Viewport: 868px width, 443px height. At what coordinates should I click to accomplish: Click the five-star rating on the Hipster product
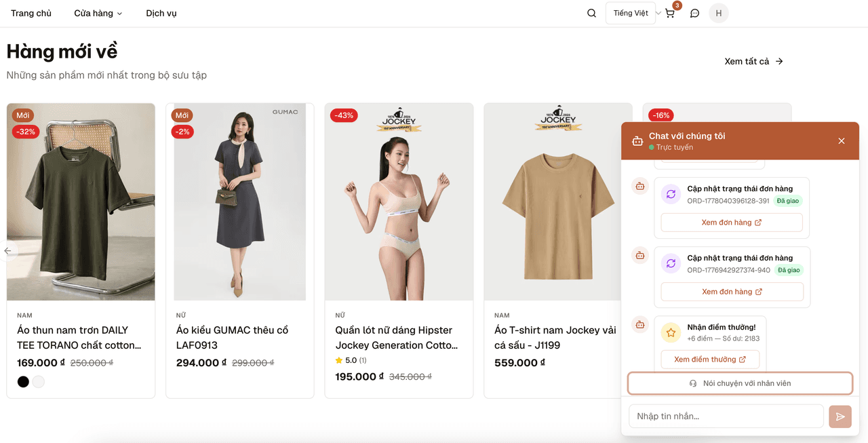[x=351, y=360]
